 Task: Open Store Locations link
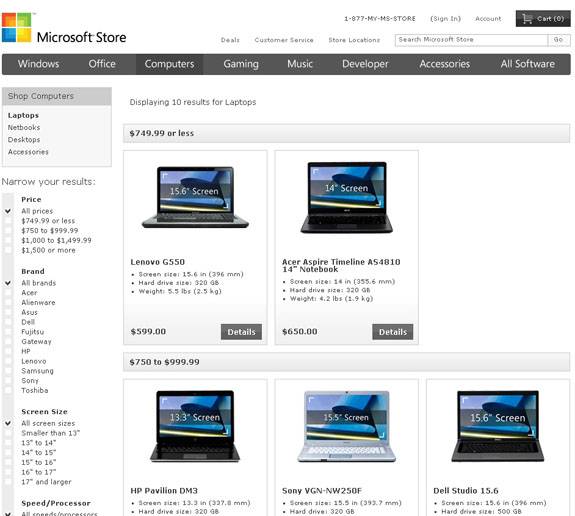tap(354, 40)
